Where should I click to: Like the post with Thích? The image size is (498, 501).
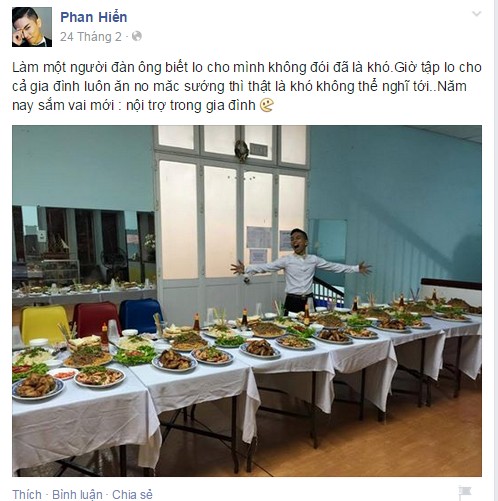[27, 494]
